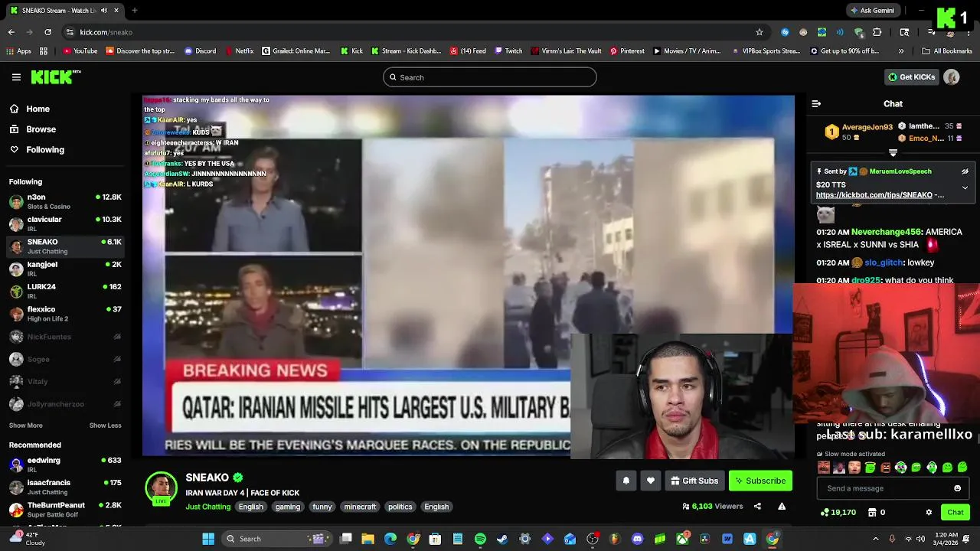Viewport: 980px width, 551px height.
Task: Mute the SNEAKO Stream browser tab
Action: [104, 10]
